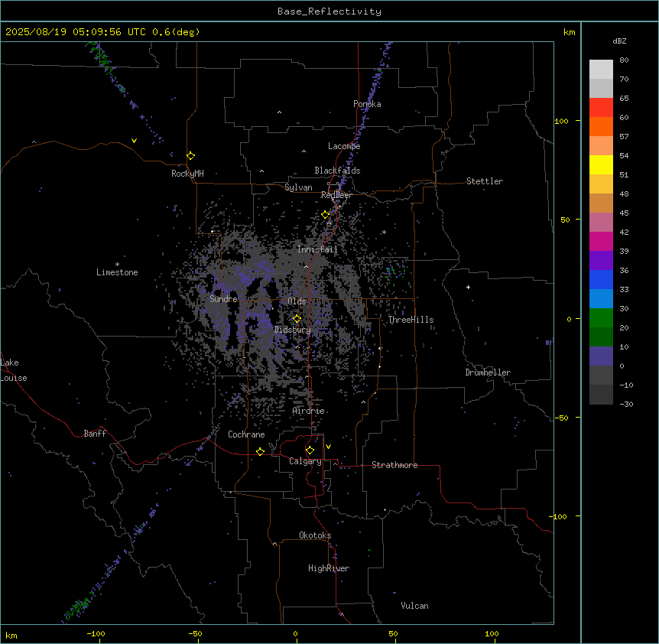This screenshot has width=659, height=644.
Task: Pick the purple 39-36 dBZ legend swatch
Action: tap(601, 261)
